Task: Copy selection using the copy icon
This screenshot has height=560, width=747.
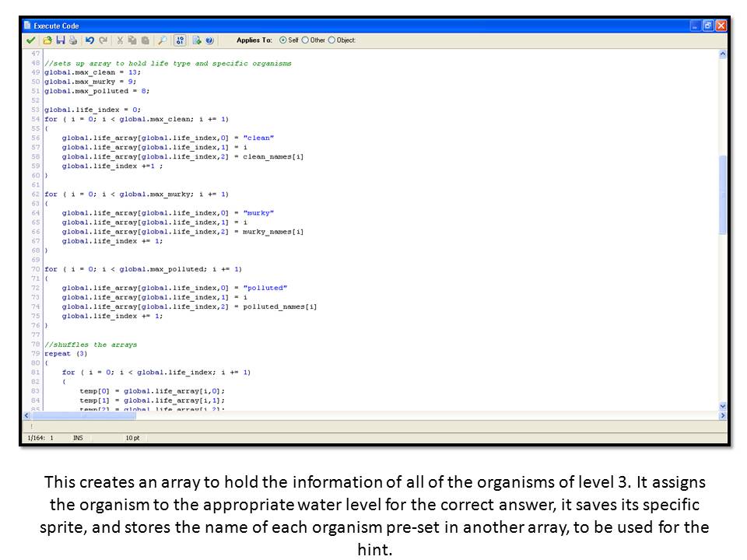Action: point(132,40)
